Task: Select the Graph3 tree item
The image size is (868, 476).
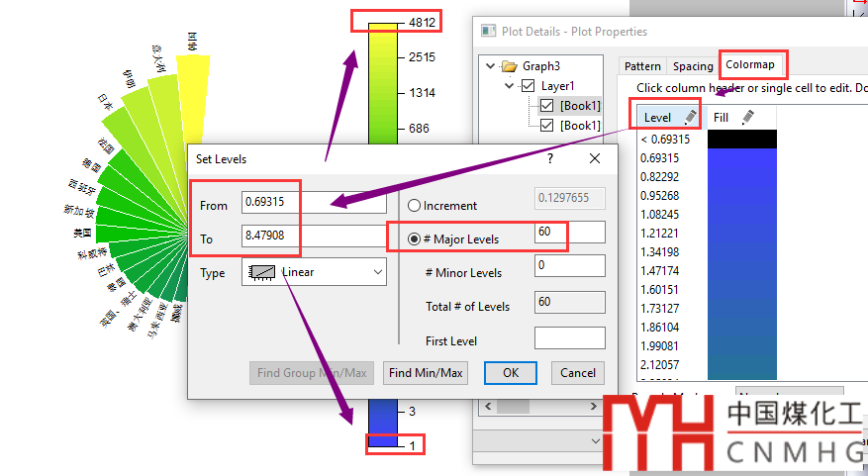Action: 540,66
